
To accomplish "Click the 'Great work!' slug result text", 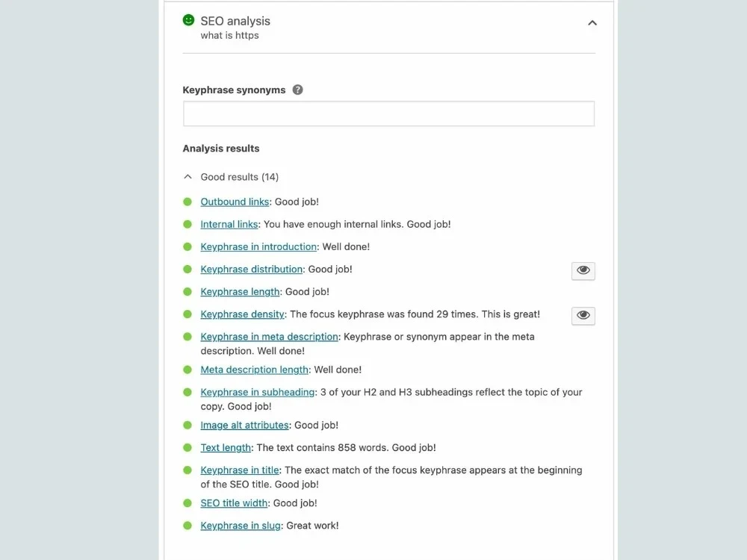I will (312, 525).
